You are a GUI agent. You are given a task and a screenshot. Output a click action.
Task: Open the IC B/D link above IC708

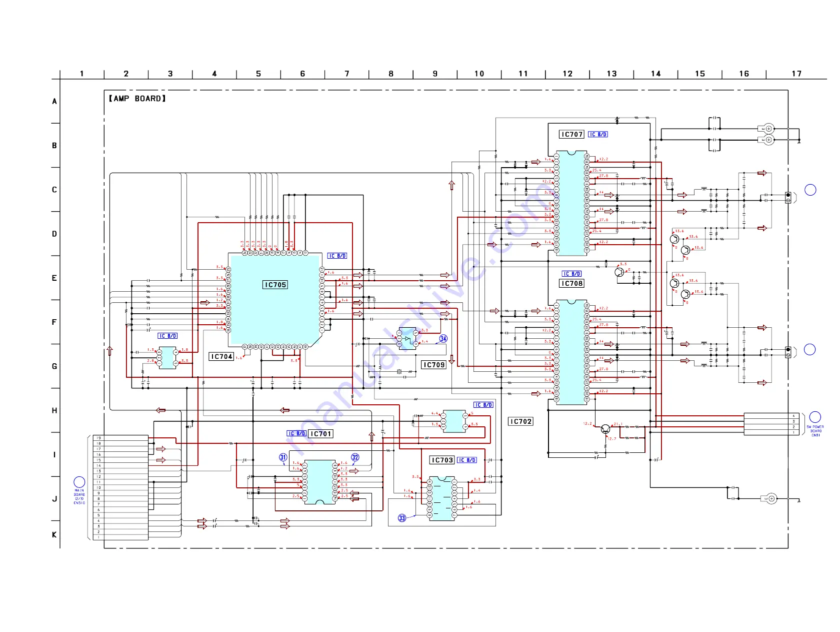click(x=571, y=274)
